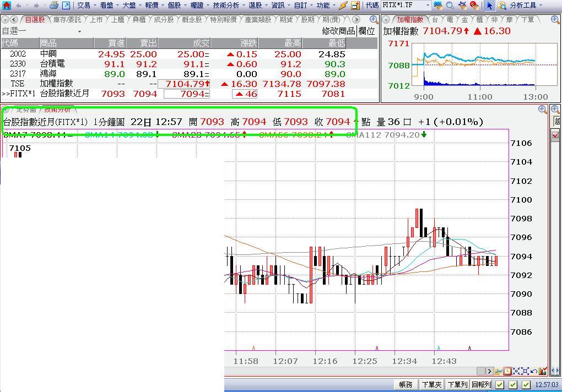Click the 帳務 button in the status bar
This screenshot has width=562, height=392.
pos(406,385)
